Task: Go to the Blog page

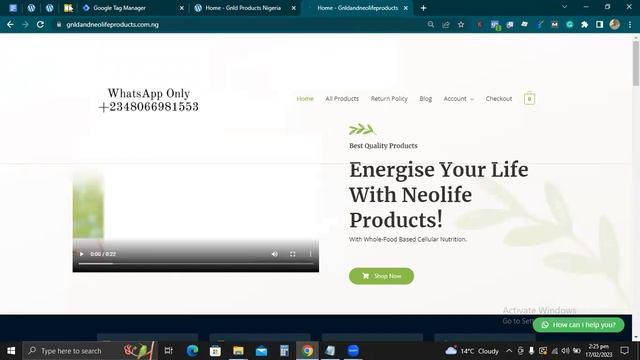Action: tap(425, 99)
